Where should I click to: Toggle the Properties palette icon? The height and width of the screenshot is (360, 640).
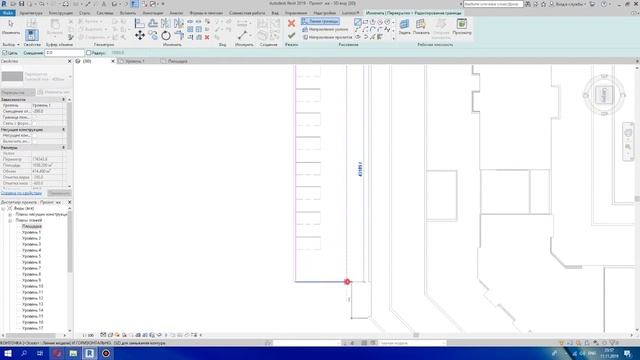click(31, 35)
